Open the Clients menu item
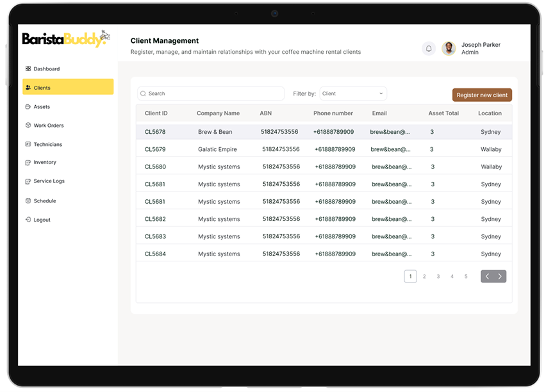Viewport: 546px width, 392px height. 68,87
